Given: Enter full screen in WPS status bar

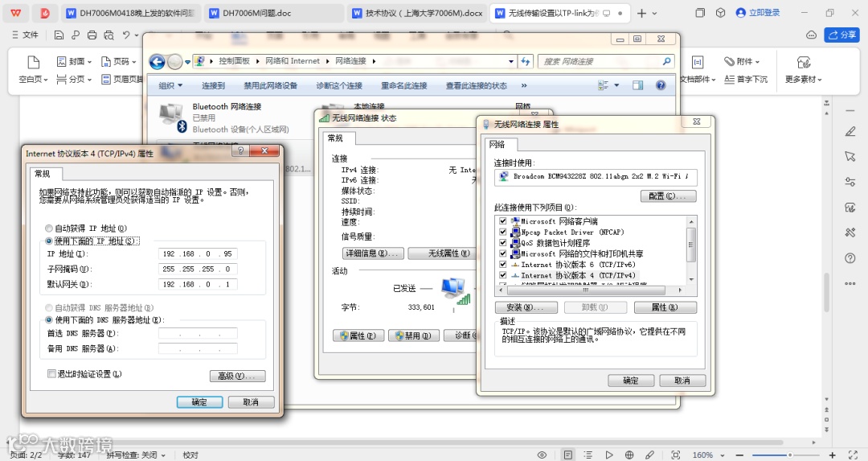Looking at the screenshot, I should click(x=853, y=455).
